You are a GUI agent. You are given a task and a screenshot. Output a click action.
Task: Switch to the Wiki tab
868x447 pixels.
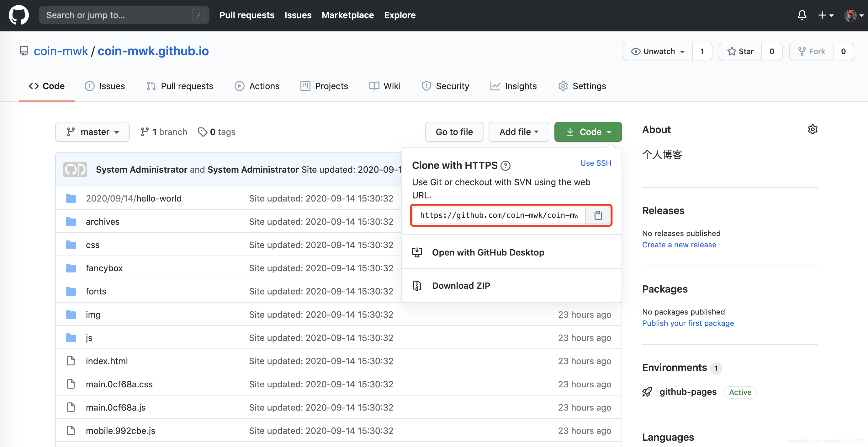(385, 86)
